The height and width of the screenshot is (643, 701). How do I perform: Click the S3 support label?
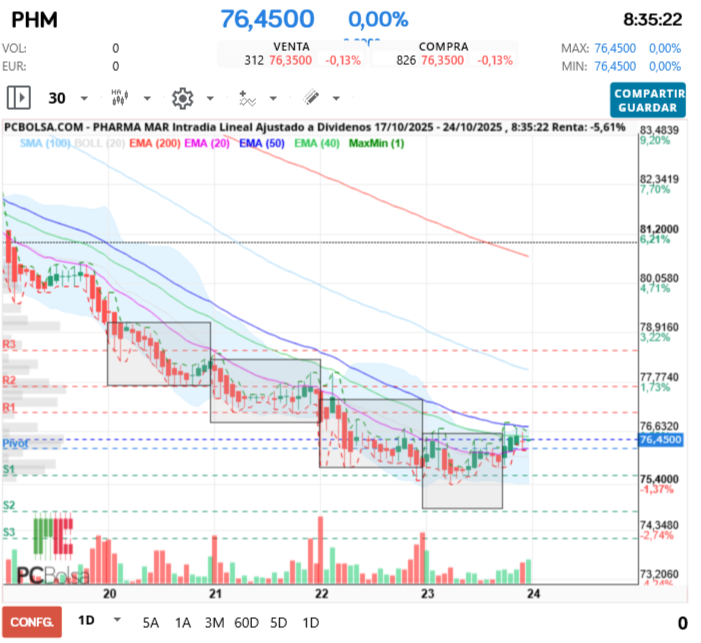tap(9, 533)
